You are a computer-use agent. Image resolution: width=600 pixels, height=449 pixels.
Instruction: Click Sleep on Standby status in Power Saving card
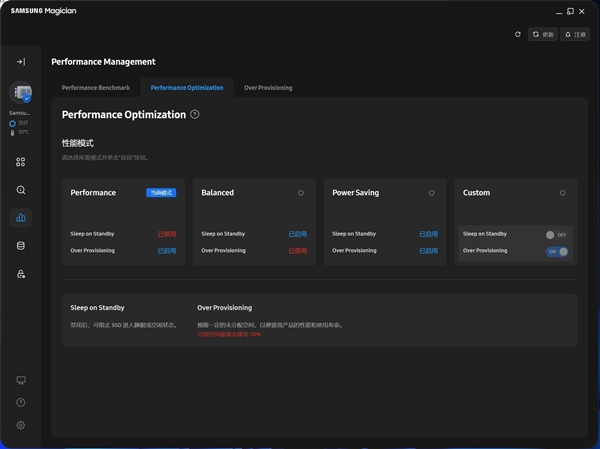(429, 234)
